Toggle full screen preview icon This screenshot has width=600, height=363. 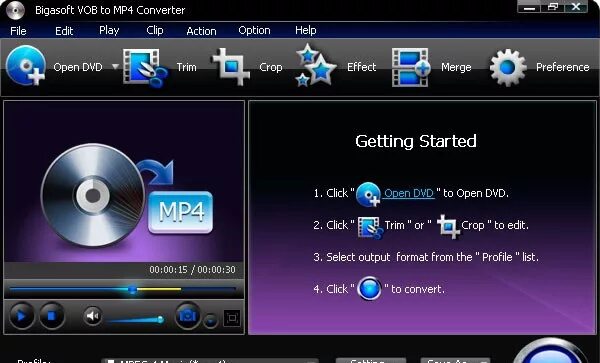tap(232, 318)
